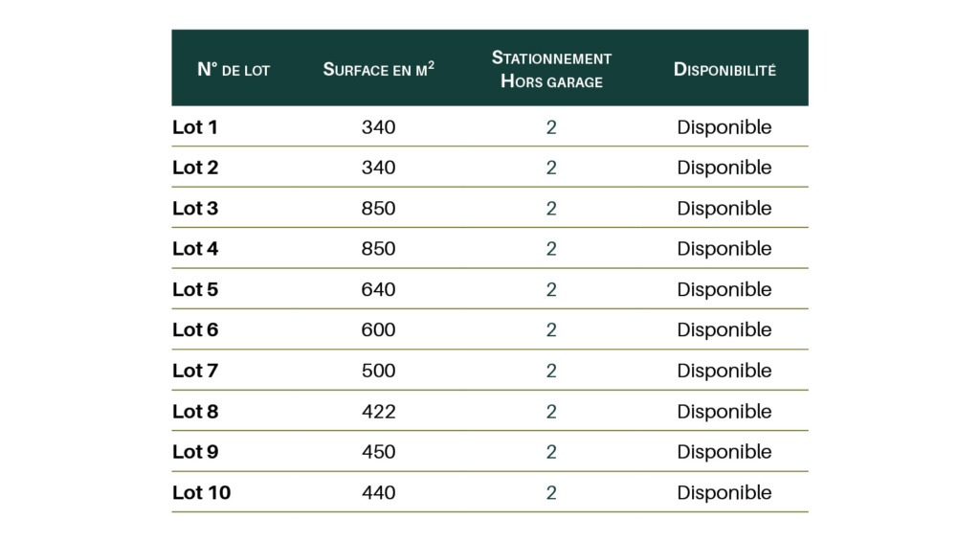Select the 'Lot 10' row label

tap(202, 492)
